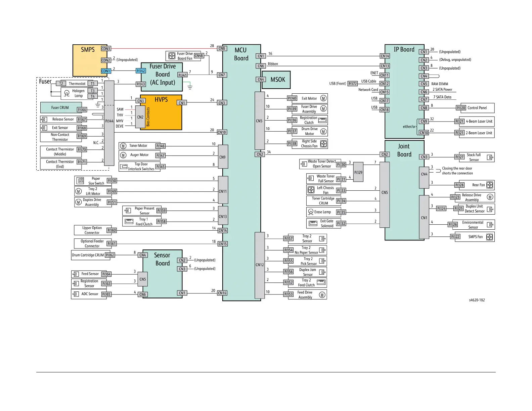Click the figure number "s4620-182"
Viewport: 532px width, 411px height.
coord(477,300)
